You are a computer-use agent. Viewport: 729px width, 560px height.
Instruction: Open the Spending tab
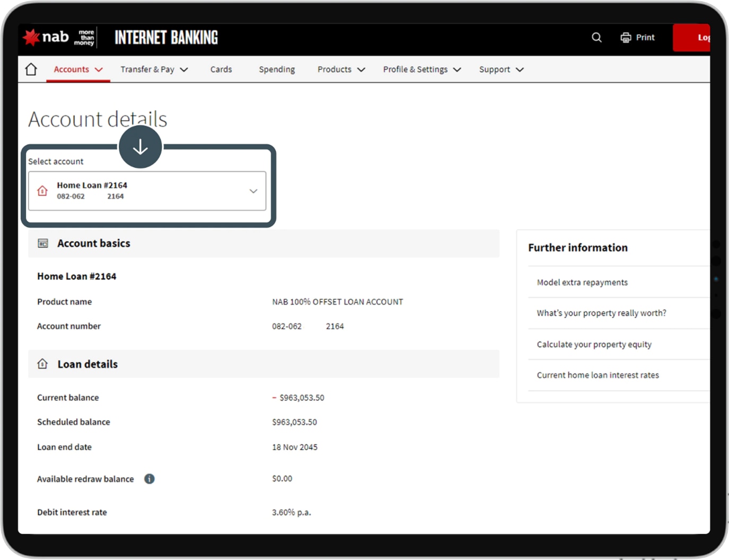click(x=277, y=69)
